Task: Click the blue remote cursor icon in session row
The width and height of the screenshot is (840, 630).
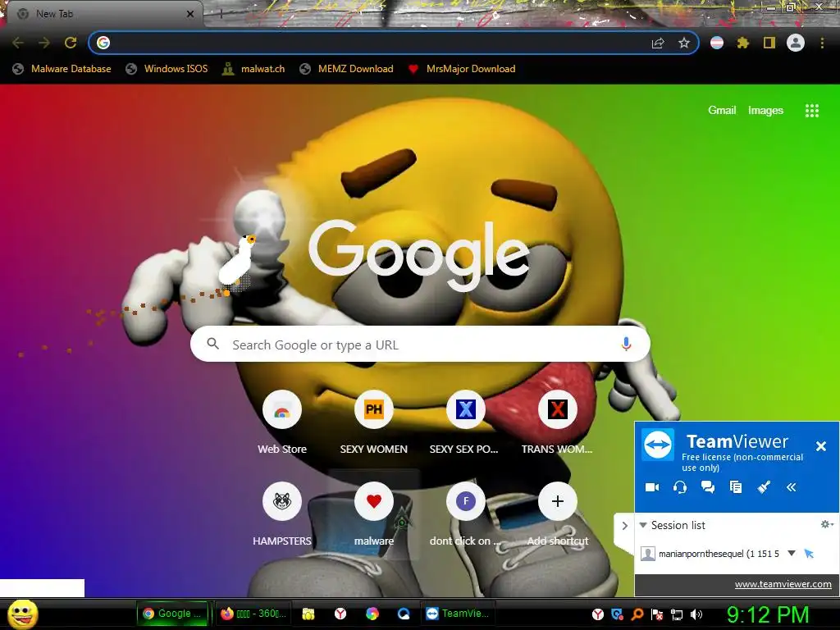Action: pos(809,554)
